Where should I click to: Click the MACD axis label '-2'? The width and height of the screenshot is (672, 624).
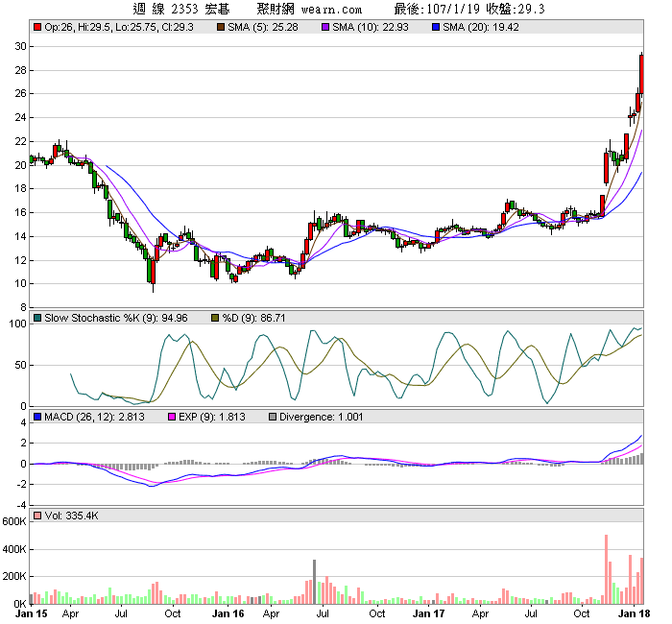tap(21, 484)
